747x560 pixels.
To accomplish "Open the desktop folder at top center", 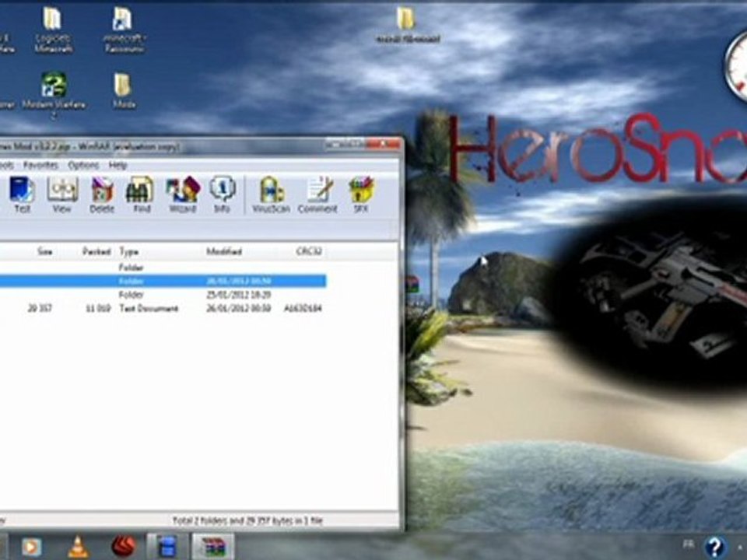I will point(407,25).
